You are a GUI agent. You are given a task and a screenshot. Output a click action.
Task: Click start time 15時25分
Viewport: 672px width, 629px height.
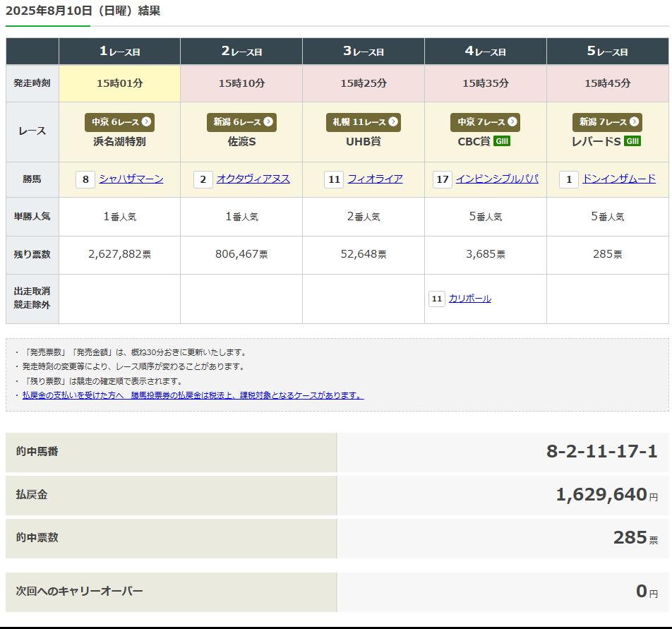coord(364,83)
